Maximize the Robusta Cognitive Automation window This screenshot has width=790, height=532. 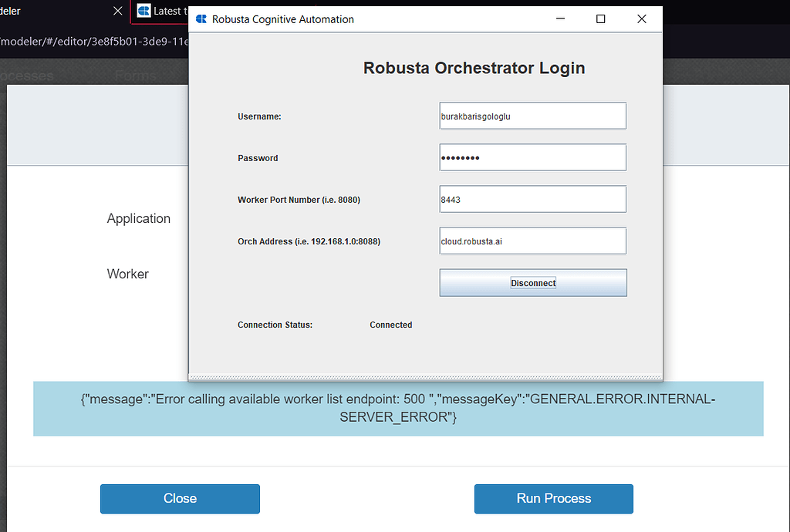[600, 19]
